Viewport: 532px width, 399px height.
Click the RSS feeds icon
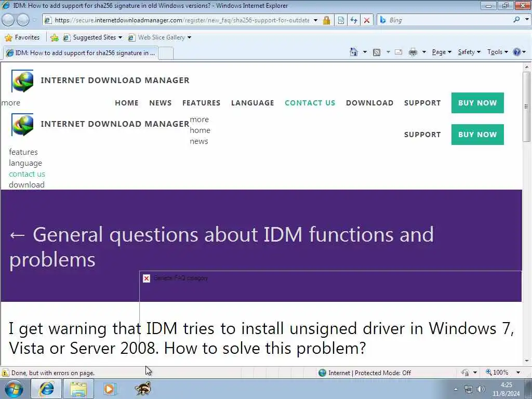pos(376,52)
